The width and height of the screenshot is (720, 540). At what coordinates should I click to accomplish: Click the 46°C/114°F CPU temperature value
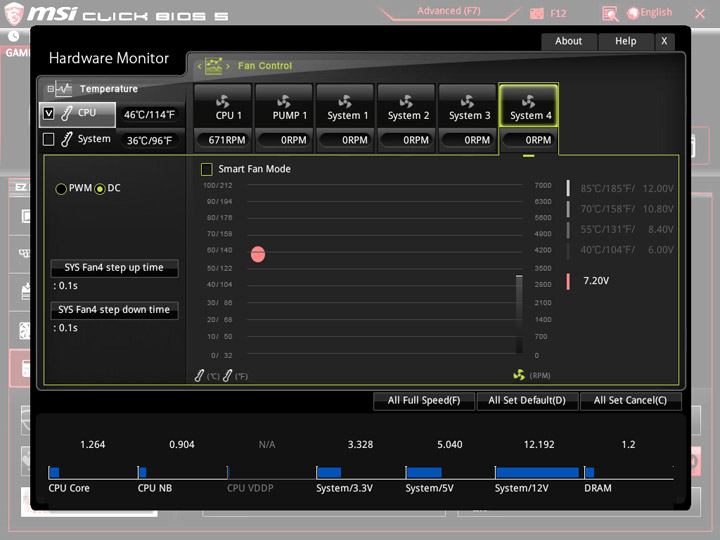pyautogui.click(x=150, y=115)
